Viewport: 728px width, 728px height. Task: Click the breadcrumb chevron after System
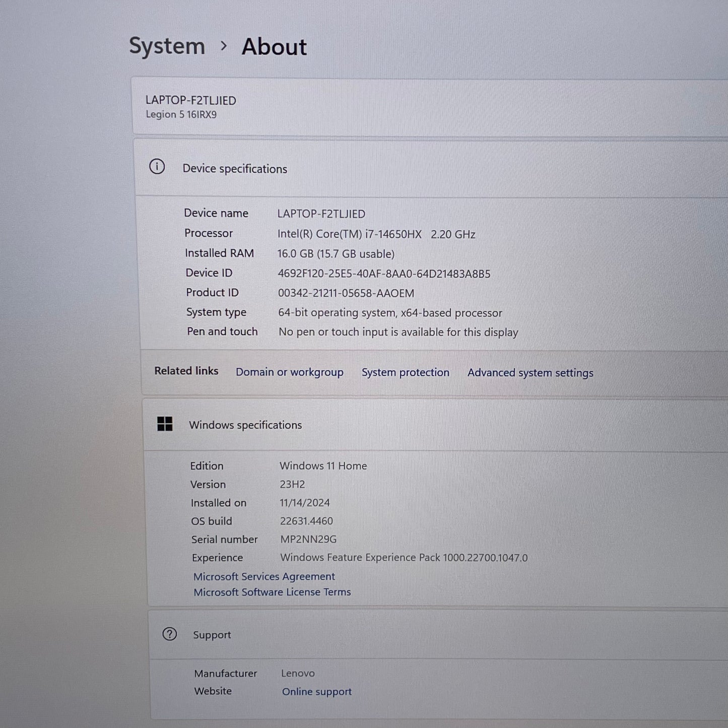click(224, 46)
